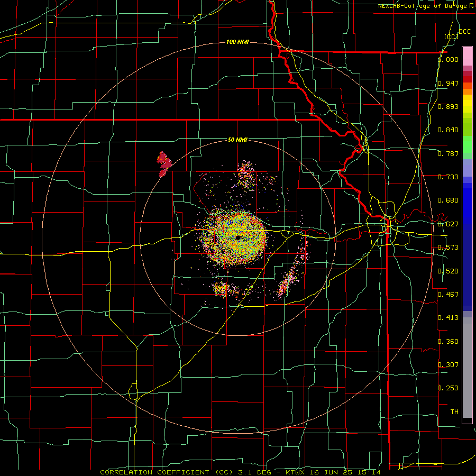
Task: Click the 0.893 legend value
Action: 448,106
